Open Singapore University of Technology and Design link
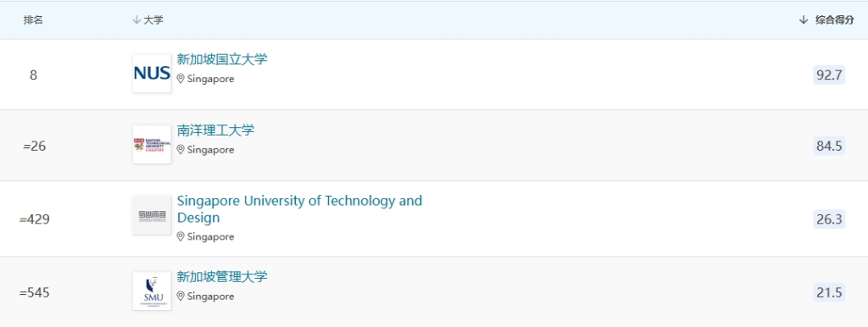This screenshot has width=868, height=327. tap(299, 208)
